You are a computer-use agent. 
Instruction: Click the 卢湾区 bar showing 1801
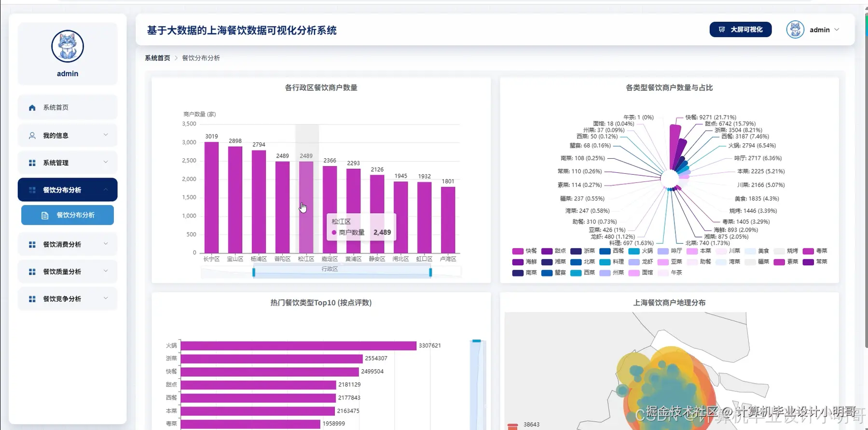(x=448, y=220)
